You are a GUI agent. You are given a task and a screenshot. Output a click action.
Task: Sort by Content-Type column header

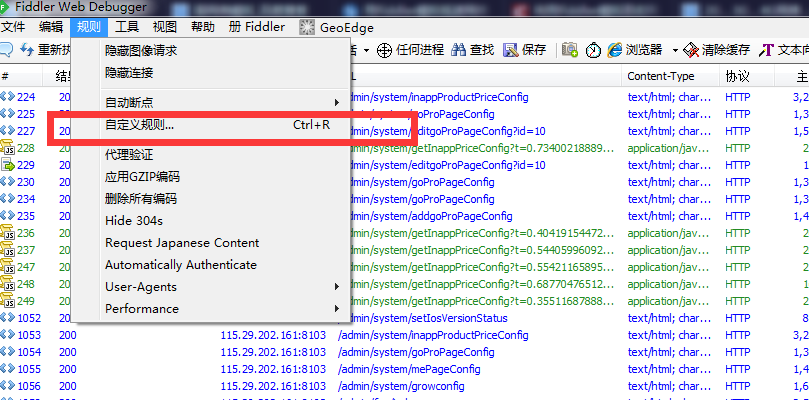point(670,76)
